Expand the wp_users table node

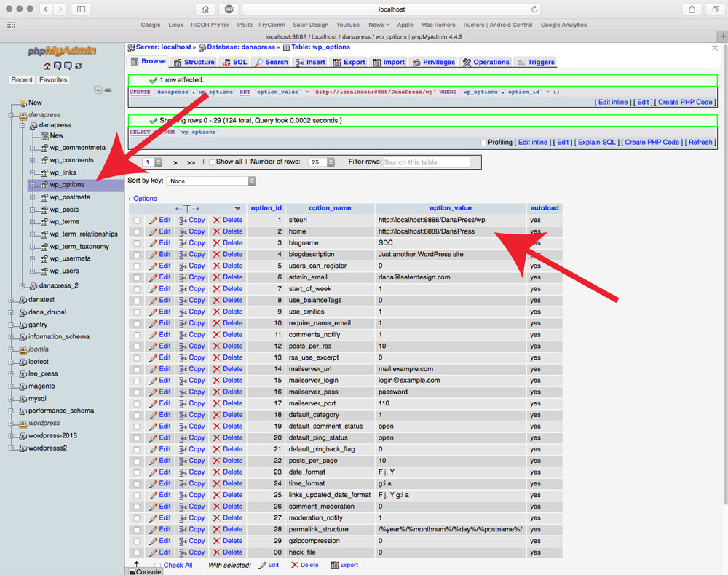(33, 271)
